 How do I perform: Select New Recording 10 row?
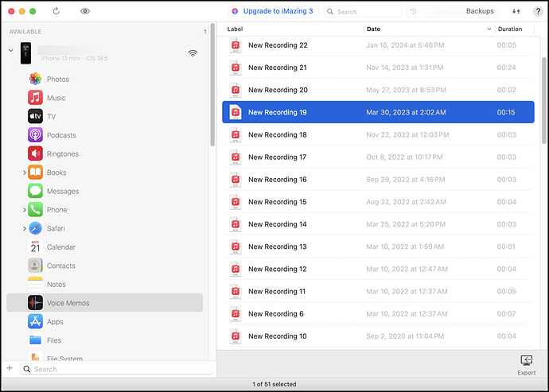pyautogui.click(x=378, y=336)
